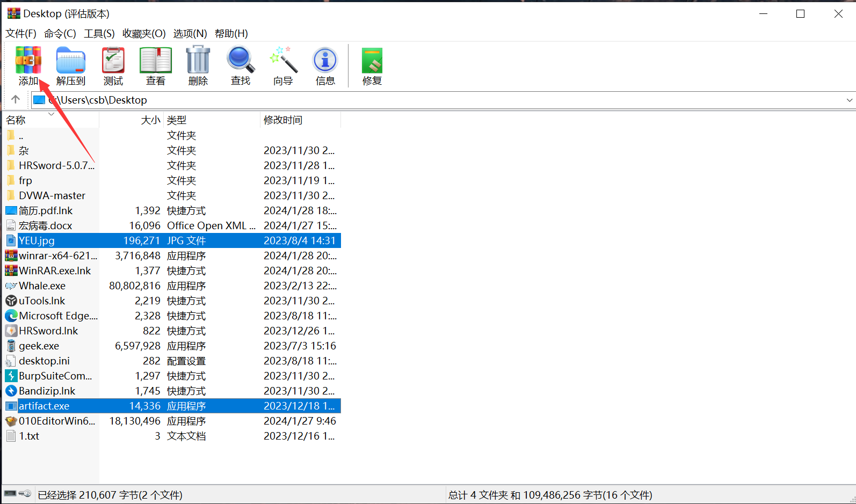Expand the address path dropdown arrow
Viewport: 856px width, 504px height.
tap(850, 100)
